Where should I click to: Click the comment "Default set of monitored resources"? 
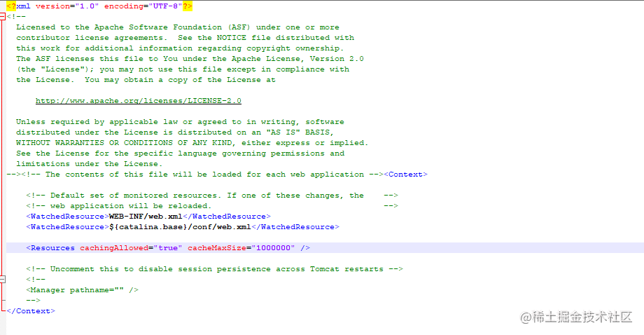point(212,196)
